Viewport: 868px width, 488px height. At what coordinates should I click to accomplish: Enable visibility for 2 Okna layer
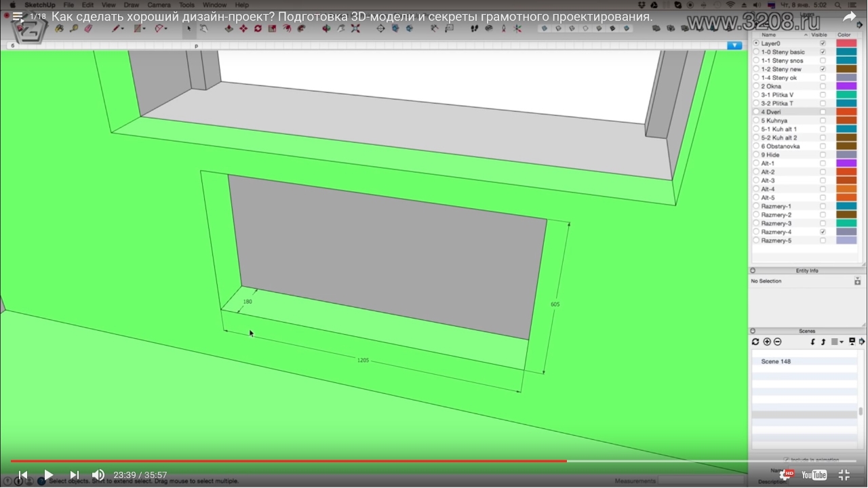(x=823, y=86)
